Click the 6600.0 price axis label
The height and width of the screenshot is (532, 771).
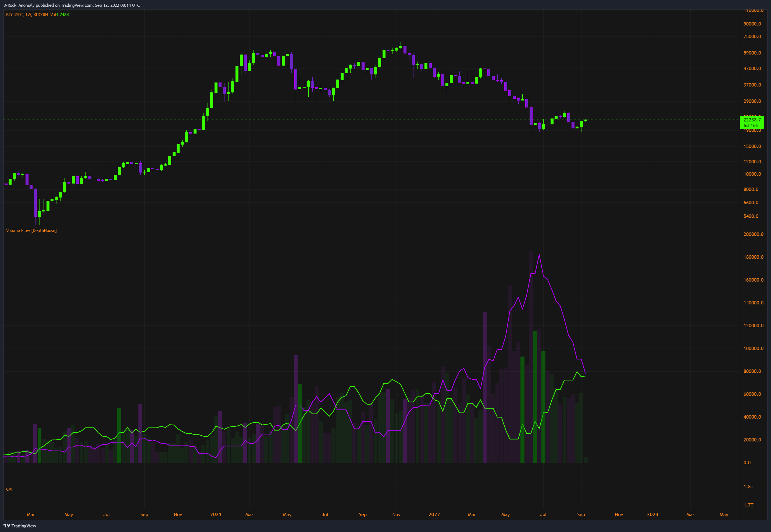tap(751, 202)
